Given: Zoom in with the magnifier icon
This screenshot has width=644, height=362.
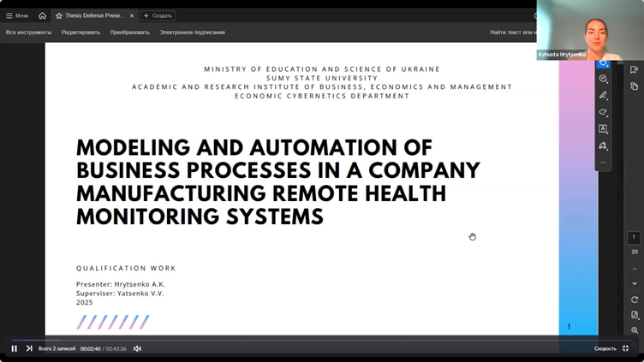Looking at the screenshot, I should point(635,330).
